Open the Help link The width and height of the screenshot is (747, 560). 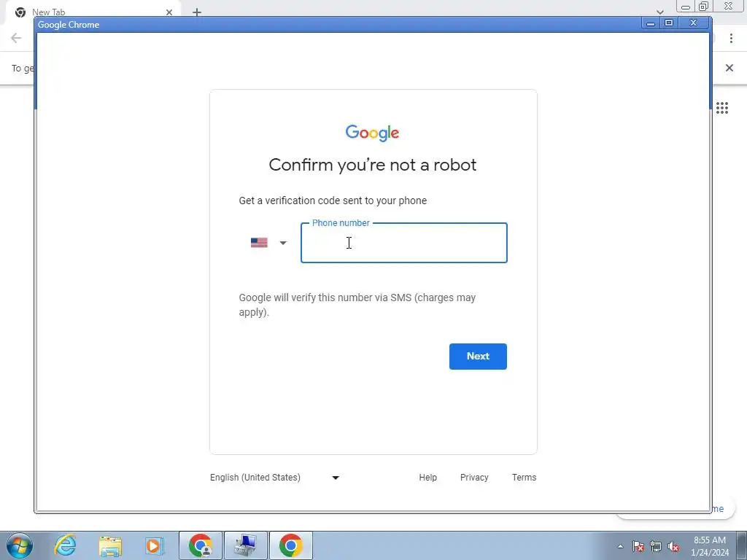tap(427, 477)
